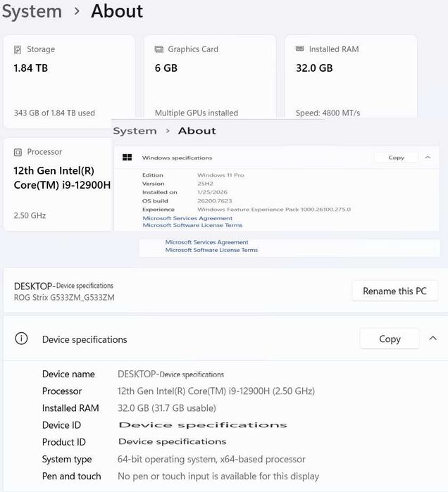Click Rename this PC button
Image resolution: width=448 pixels, height=492 pixels.
point(394,291)
